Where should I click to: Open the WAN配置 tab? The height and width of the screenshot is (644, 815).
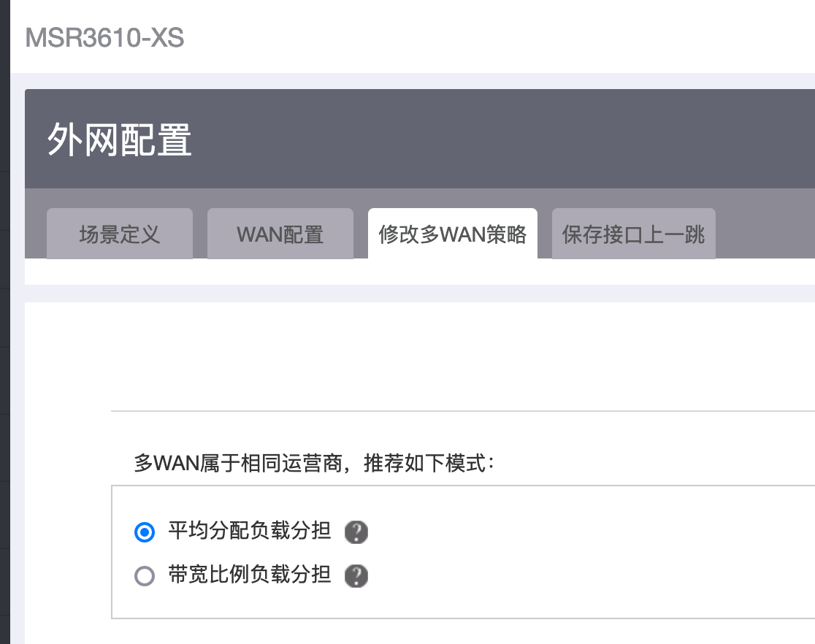(x=280, y=234)
